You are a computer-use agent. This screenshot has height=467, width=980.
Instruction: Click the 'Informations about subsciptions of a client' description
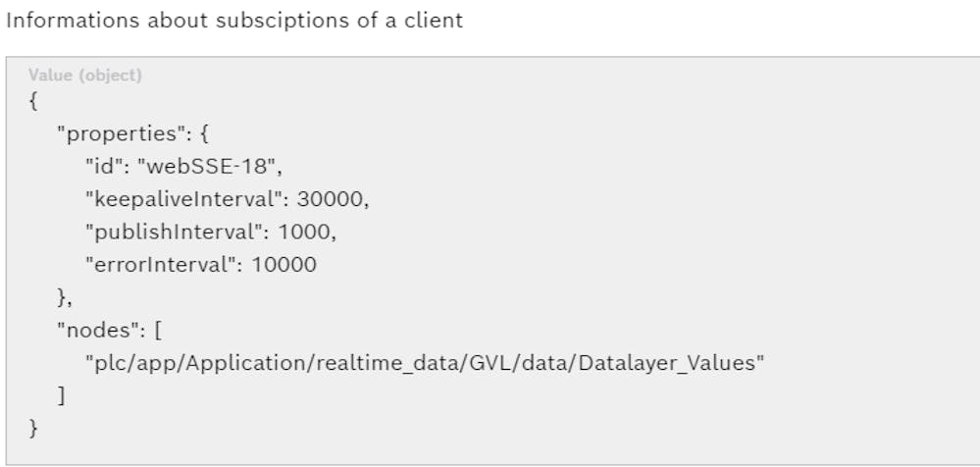234,21
